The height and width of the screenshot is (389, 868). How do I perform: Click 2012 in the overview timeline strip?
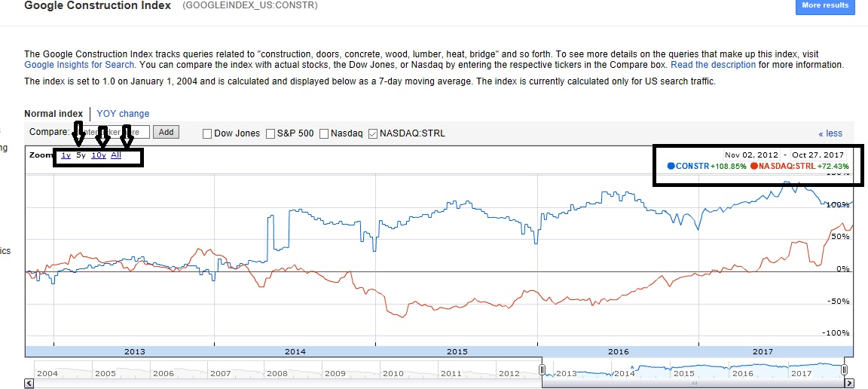click(x=508, y=373)
